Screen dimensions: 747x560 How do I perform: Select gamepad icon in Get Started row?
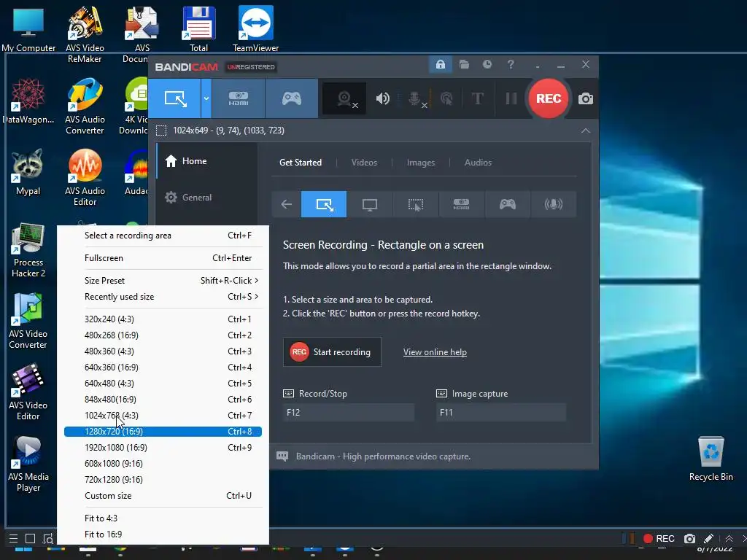point(508,204)
